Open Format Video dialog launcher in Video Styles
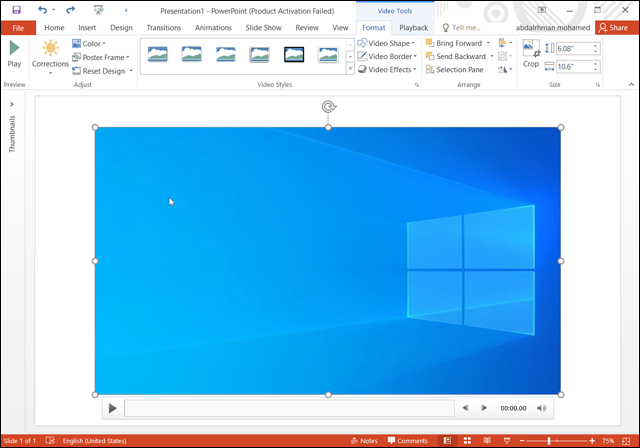640x448 pixels. (x=417, y=85)
